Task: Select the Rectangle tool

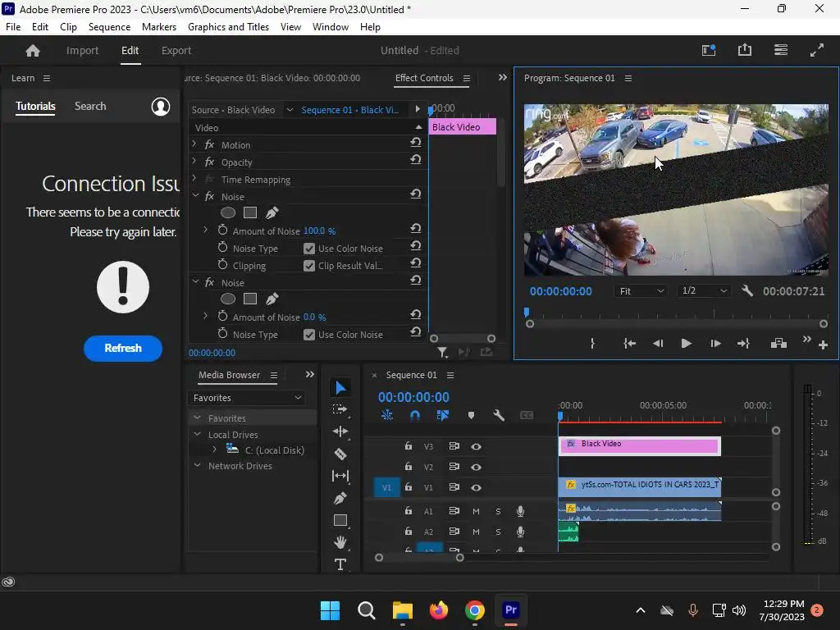Action: pos(340,520)
